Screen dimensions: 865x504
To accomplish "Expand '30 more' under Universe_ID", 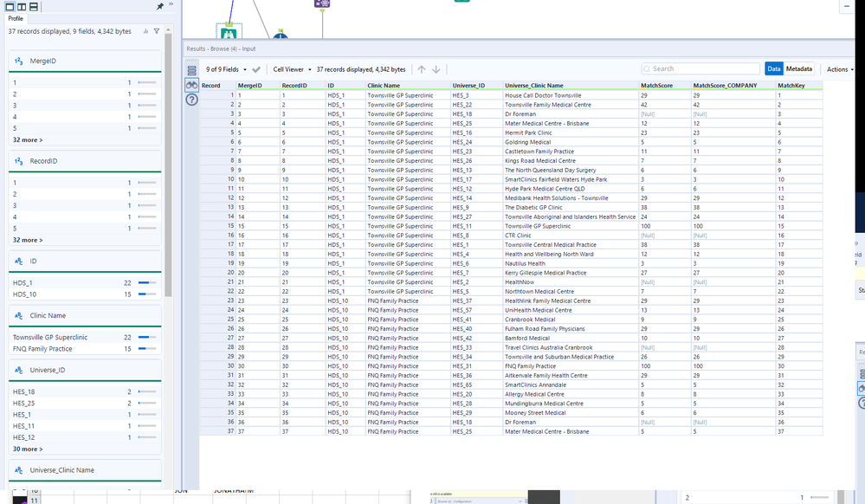I will click(x=28, y=449).
